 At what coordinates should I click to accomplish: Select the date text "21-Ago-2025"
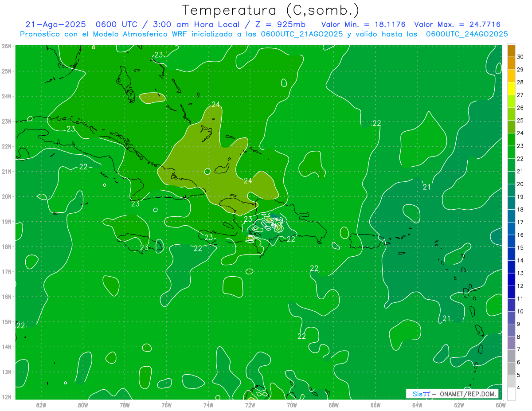pos(55,25)
